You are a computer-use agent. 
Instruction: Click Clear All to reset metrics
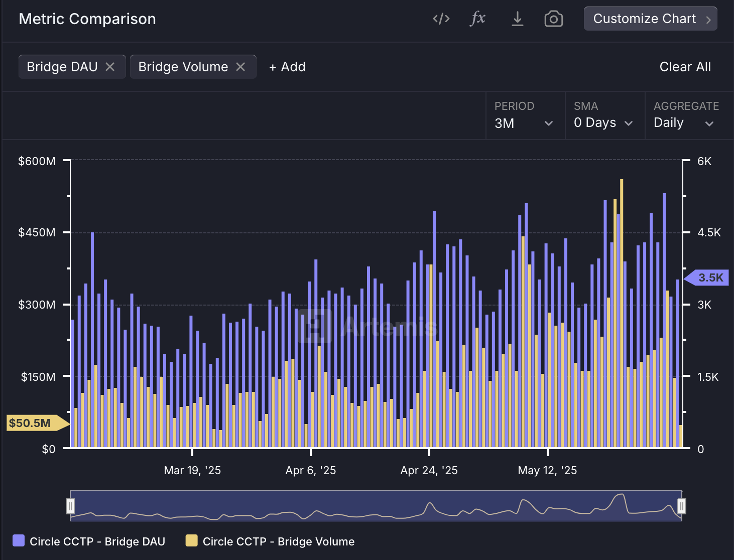(685, 67)
